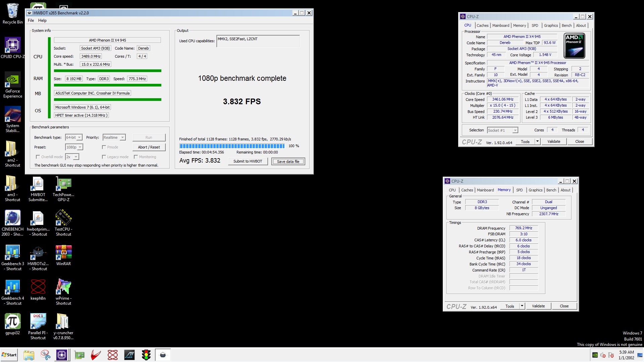Open wPrime shortcut icon

pos(63,292)
